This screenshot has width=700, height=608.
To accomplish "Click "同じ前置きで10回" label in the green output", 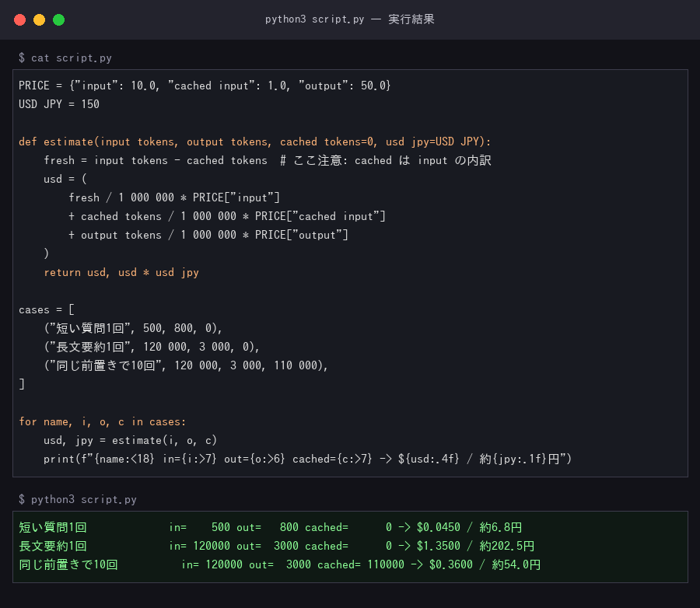I will 68,565.
